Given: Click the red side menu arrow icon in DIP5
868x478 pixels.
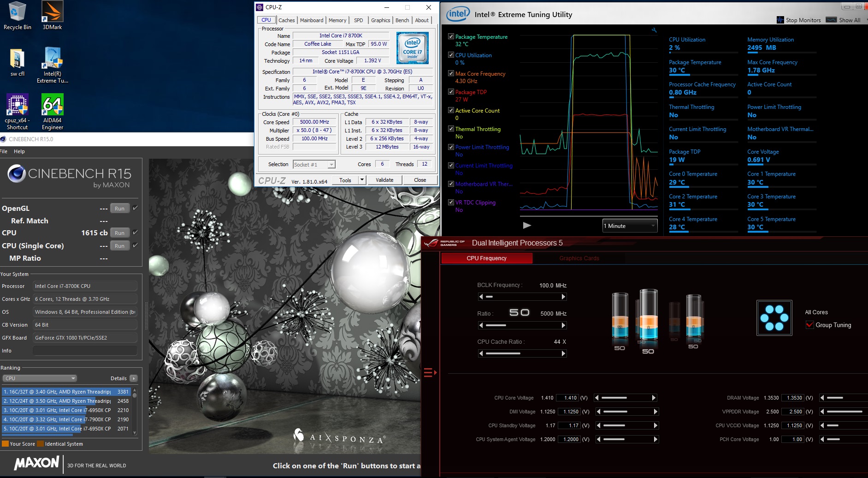Looking at the screenshot, I should (430, 372).
